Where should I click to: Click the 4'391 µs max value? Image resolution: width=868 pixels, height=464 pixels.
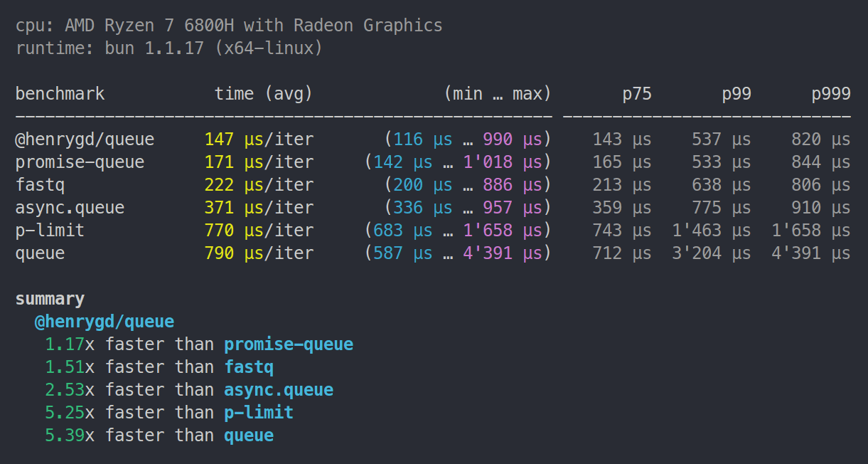[x=503, y=253]
